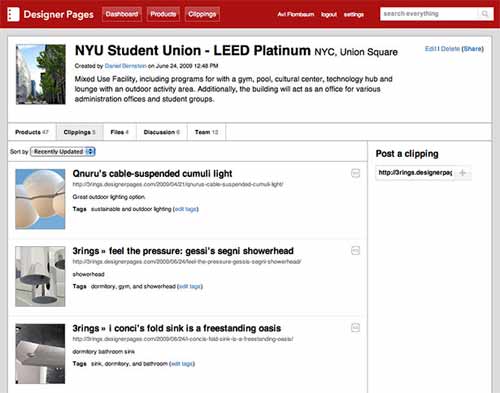Open the Files tab

tap(120, 132)
